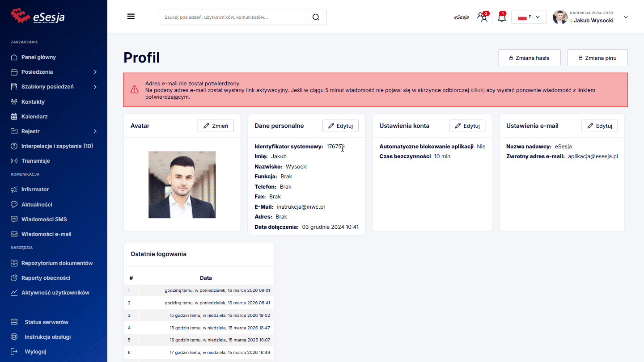Click the Kalendarz calendar icon
The image size is (644, 362).
coord(14,117)
